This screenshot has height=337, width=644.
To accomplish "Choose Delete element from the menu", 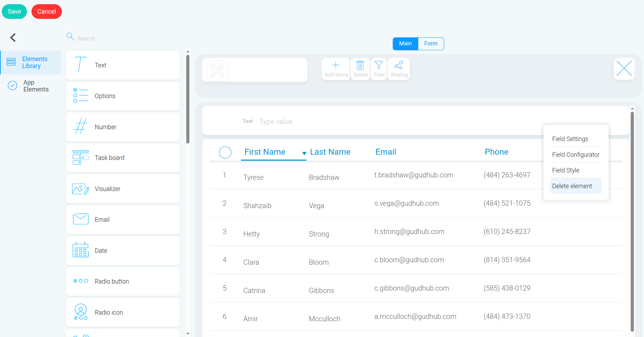I will coord(576,186).
